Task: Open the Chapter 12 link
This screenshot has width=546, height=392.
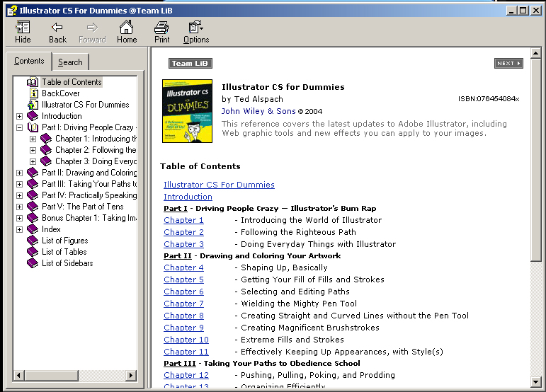Action: [x=186, y=375]
